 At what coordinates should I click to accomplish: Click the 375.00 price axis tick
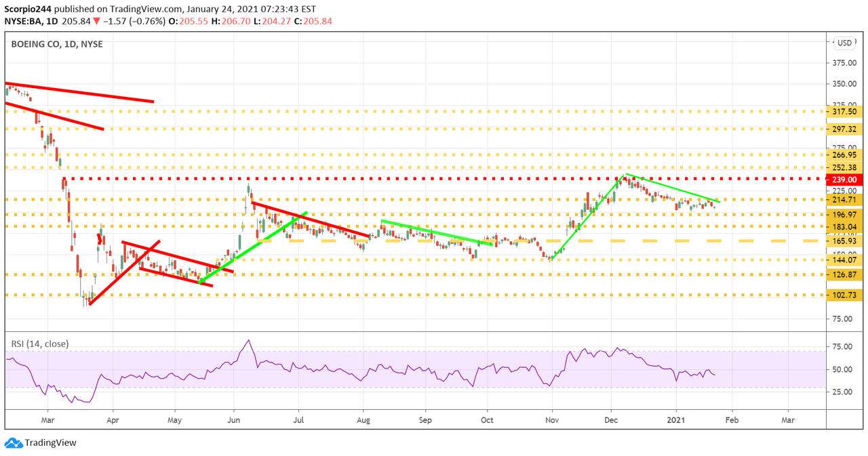tap(843, 62)
